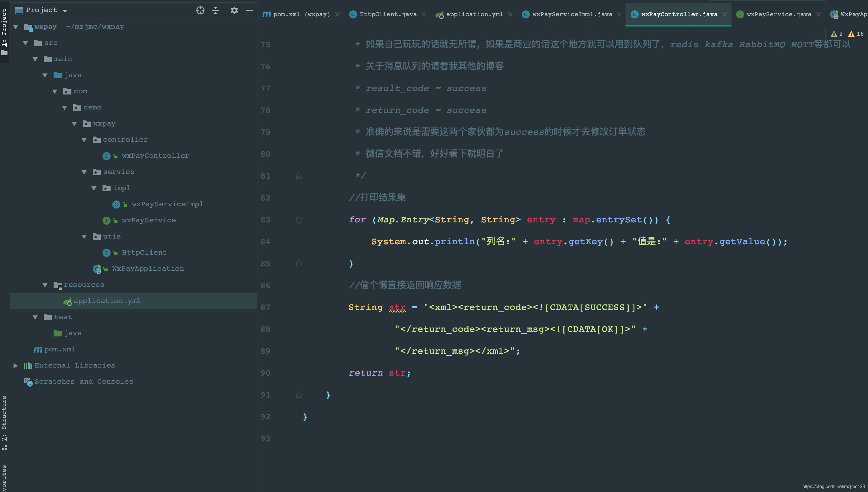Click the Spring icon of WxPayApplication
Image resolution: width=868 pixels, height=492 pixels.
pos(97,269)
